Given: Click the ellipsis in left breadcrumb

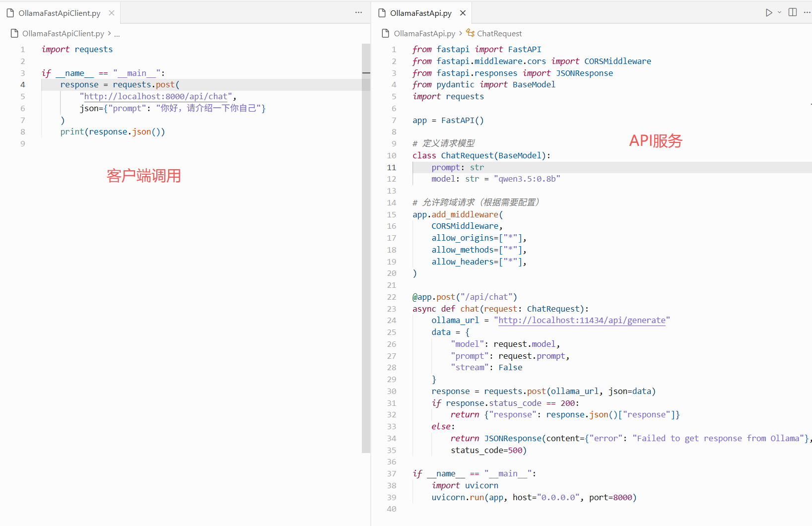Looking at the screenshot, I should point(117,34).
